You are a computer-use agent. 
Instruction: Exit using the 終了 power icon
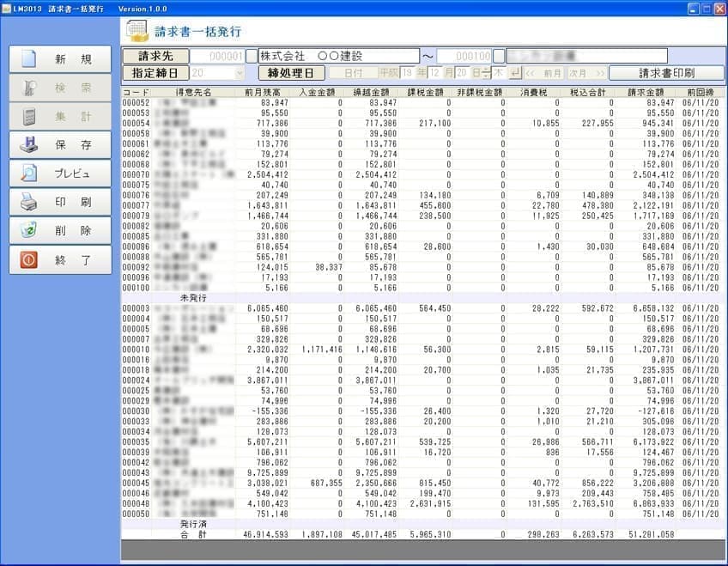click(x=29, y=259)
